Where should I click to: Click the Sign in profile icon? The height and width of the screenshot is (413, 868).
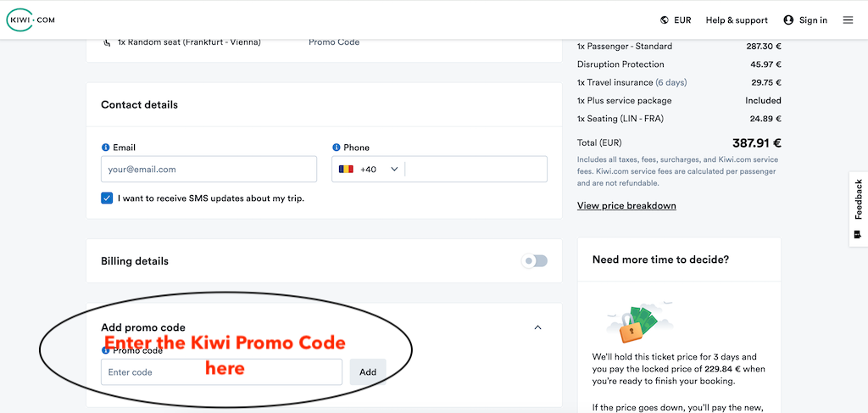point(789,20)
